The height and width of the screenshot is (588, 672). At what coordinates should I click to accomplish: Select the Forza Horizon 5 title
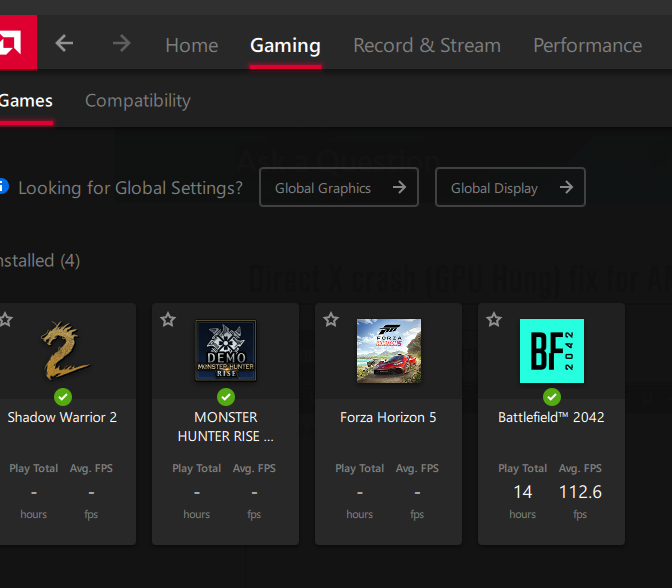(388, 417)
